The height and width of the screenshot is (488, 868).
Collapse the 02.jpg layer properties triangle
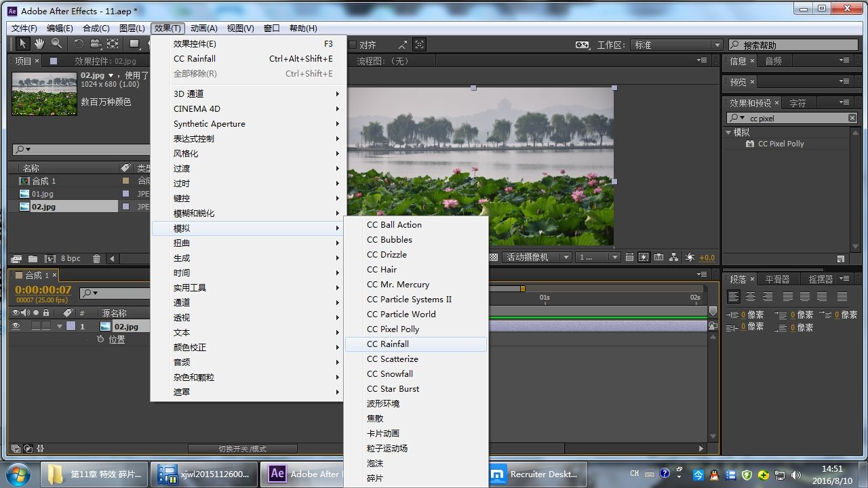click(60, 327)
